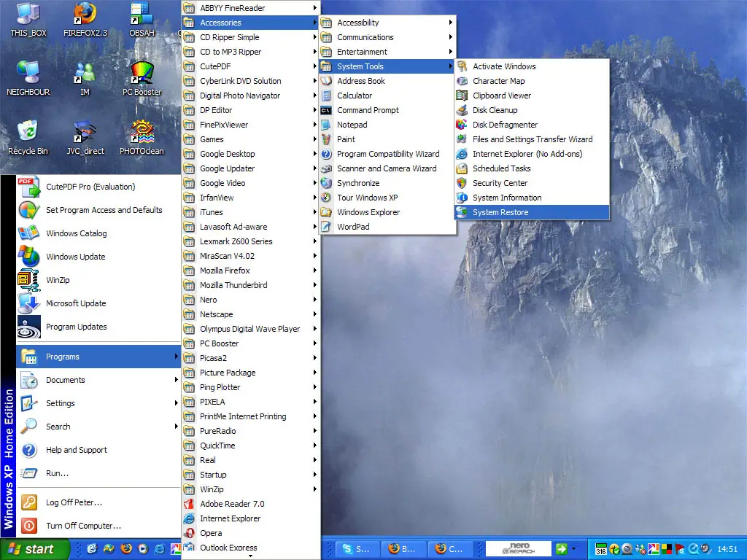The image size is (747, 560).
Task: Launch the IM desktop shortcut
Action: click(x=85, y=79)
